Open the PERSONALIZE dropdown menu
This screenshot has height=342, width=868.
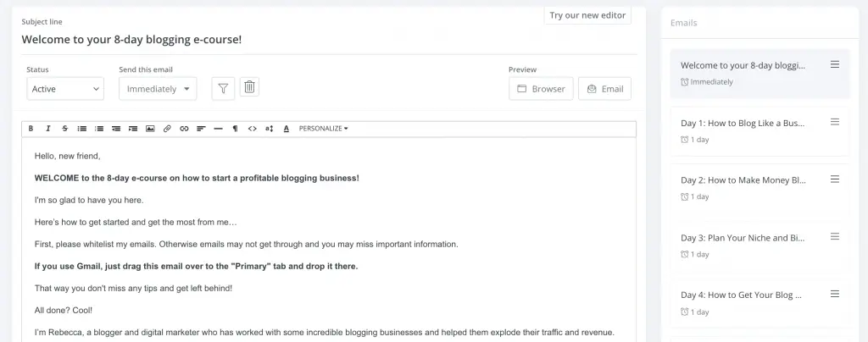click(x=323, y=129)
